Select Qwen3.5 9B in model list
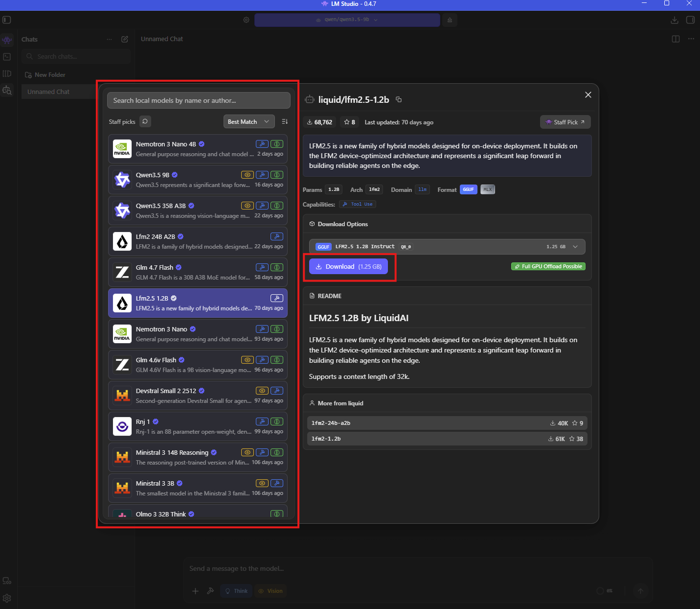The height and width of the screenshot is (609, 700). [198, 180]
